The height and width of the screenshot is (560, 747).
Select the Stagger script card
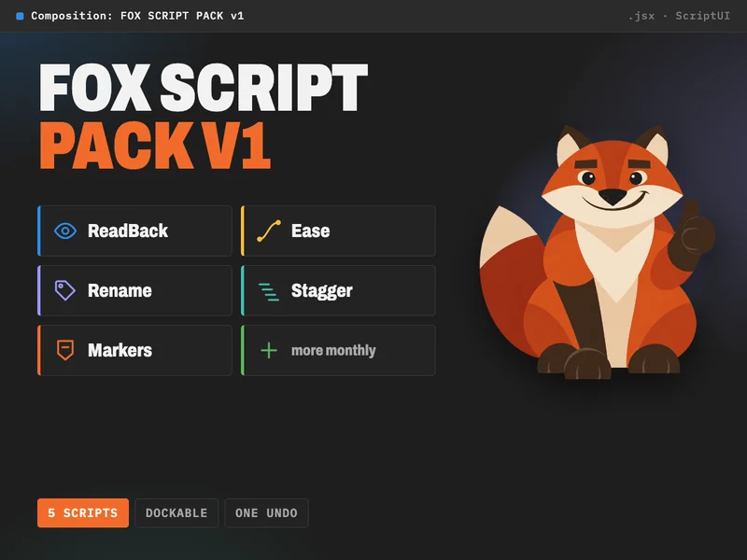(x=338, y=290)
